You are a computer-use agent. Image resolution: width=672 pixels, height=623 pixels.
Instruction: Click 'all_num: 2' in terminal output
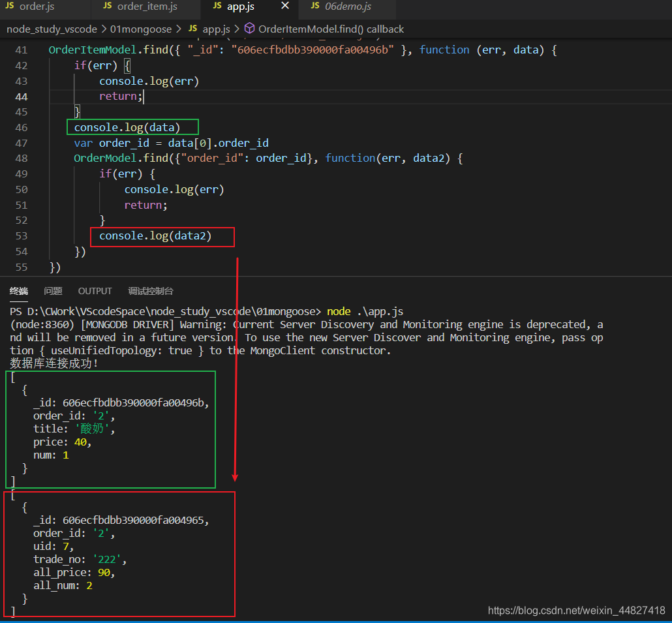coord(63,586)
